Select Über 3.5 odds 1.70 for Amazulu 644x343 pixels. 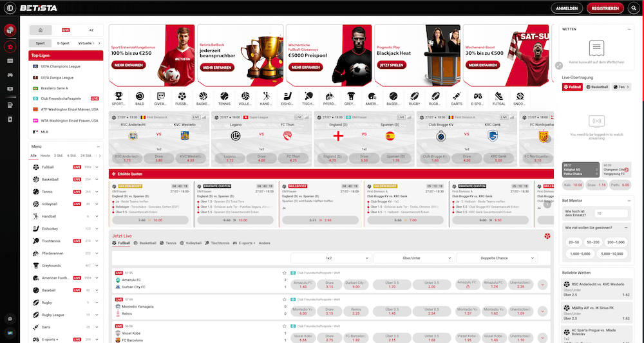click(392, 284)
